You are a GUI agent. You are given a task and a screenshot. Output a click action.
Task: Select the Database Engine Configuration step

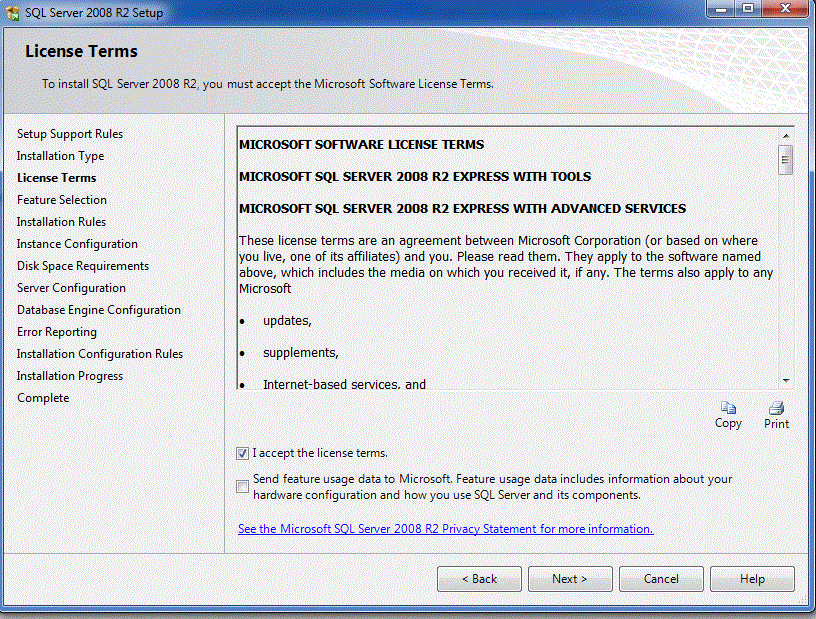click(99, 310)
